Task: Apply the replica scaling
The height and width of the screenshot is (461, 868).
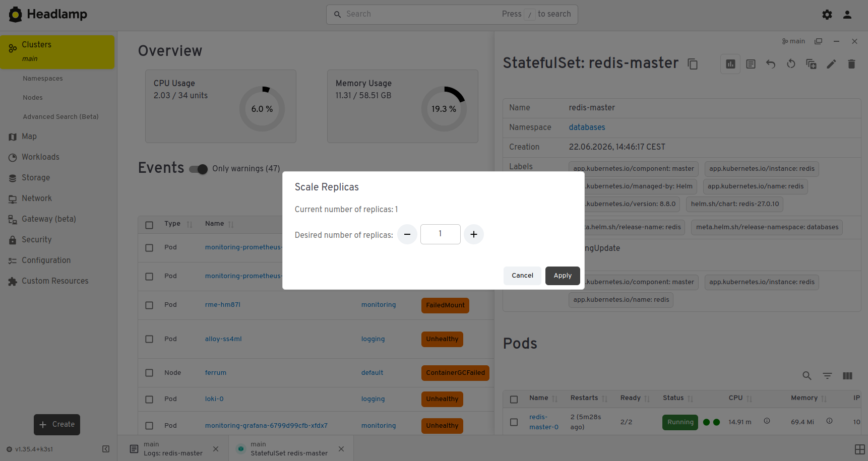Action: [x=563, y=276]
